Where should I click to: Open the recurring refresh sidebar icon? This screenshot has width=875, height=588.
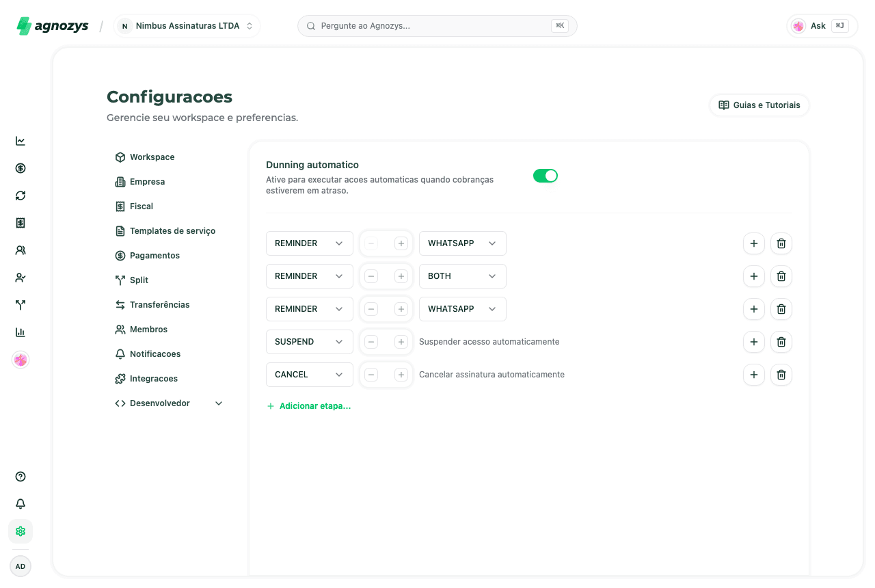[21, 196]
